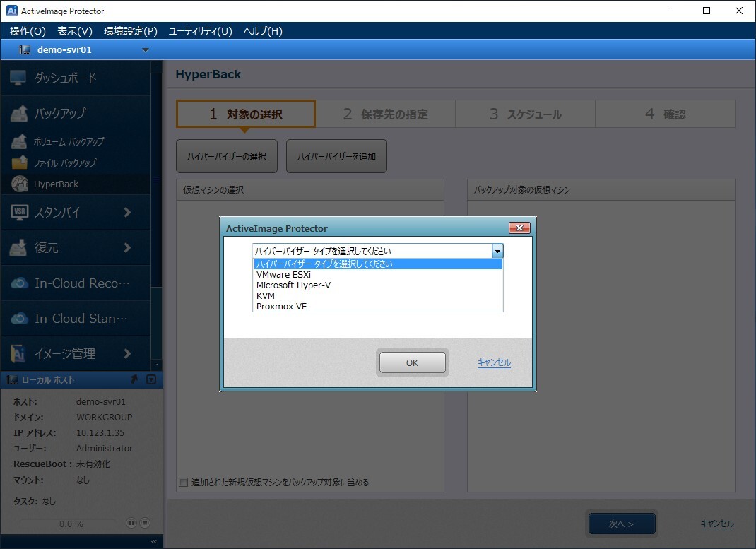Viewport: 756px width, 549px height.
Task: Open the 環境設定(P) menu
Action: coord(131,31)
